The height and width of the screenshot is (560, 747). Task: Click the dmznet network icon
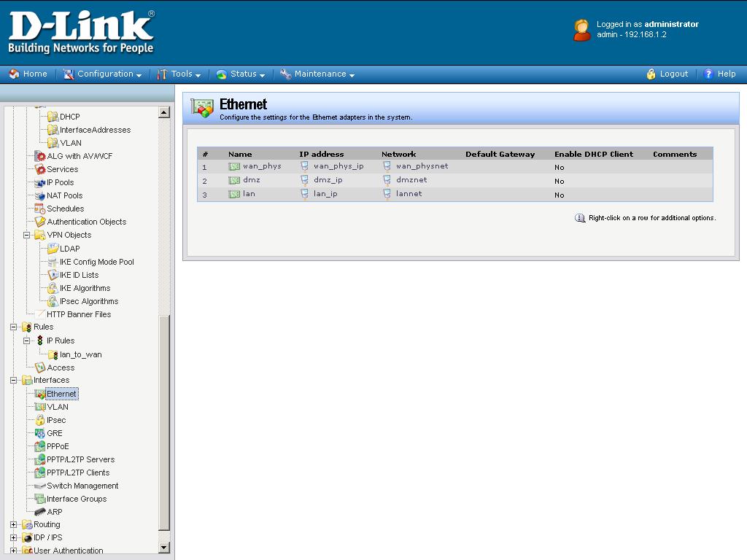point(387,180)
